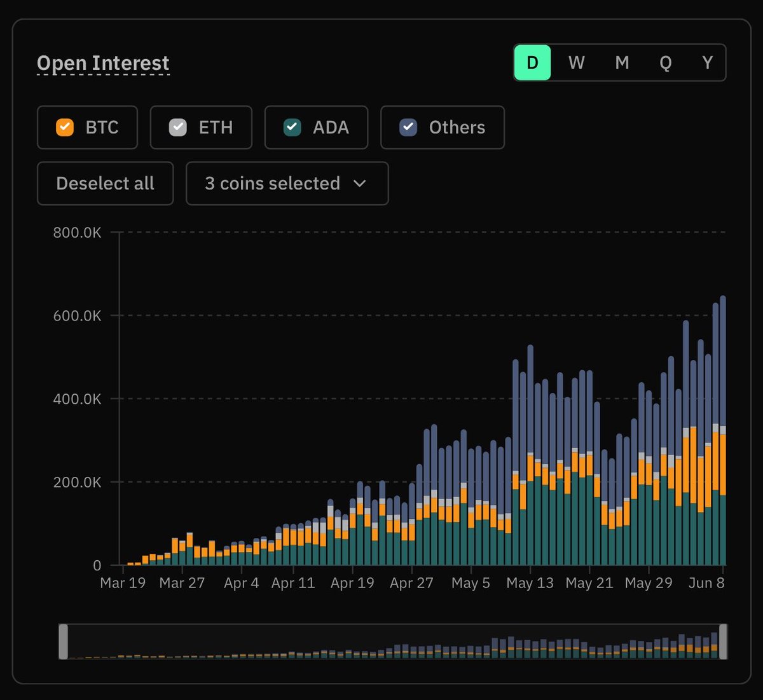
Task: Click the 400.0K axis label
Action: click(77, 399)
